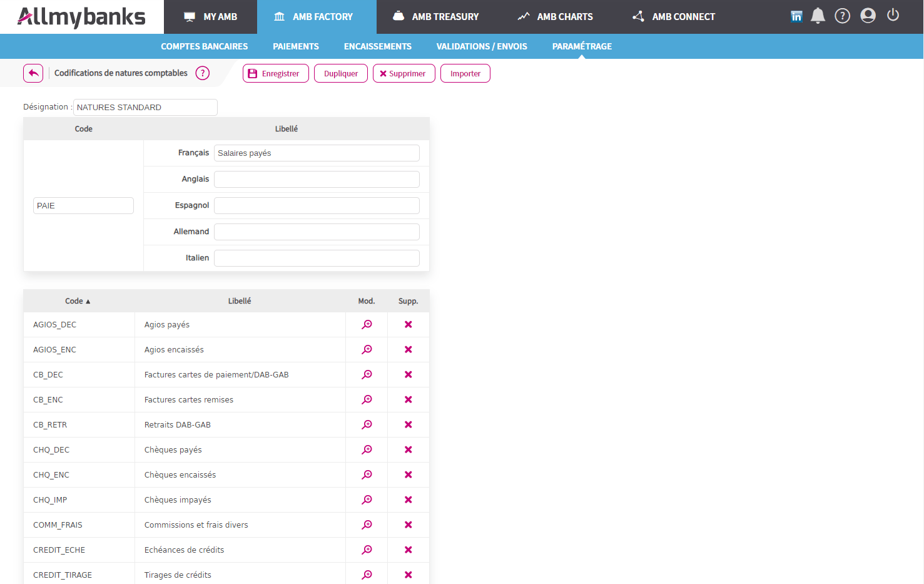Open VALIDATIONS / ENVOIS menu
924x584 pixels.
point(482,46)
